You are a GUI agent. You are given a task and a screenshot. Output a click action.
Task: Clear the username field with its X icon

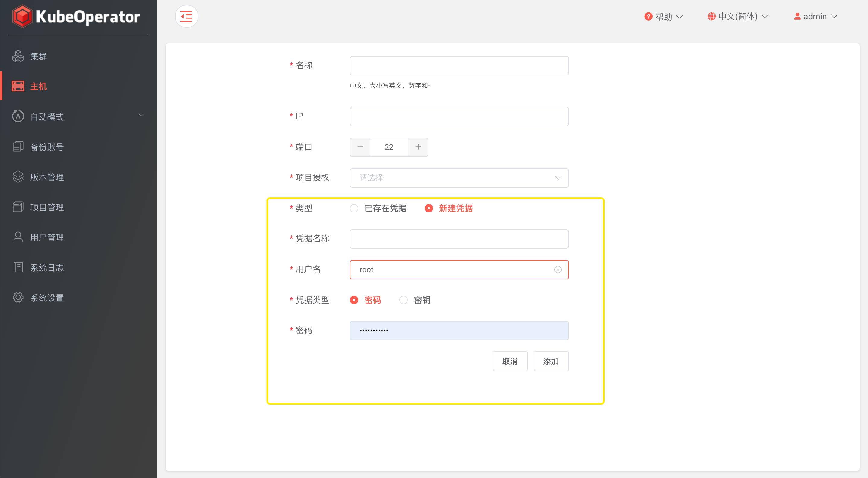click(558, 270)
